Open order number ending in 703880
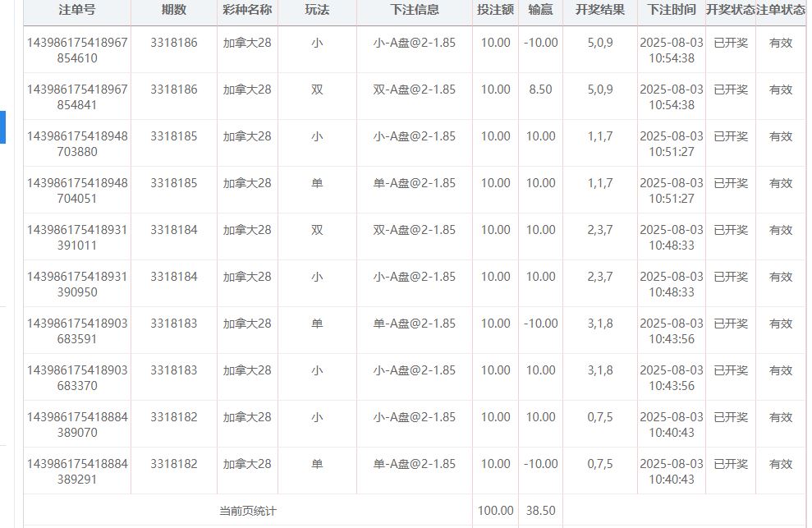 click(77, 144)
